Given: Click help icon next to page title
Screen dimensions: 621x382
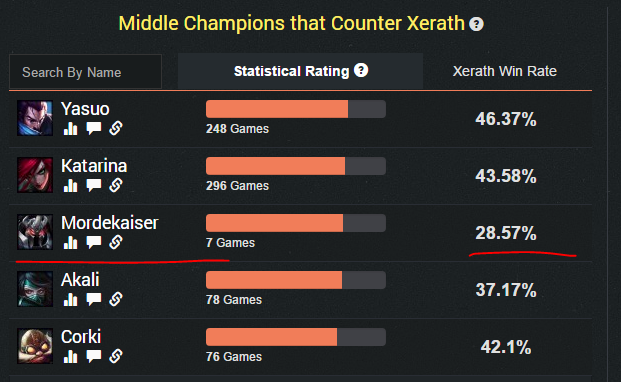Looking at the screenshot, I should pos(476,24).
